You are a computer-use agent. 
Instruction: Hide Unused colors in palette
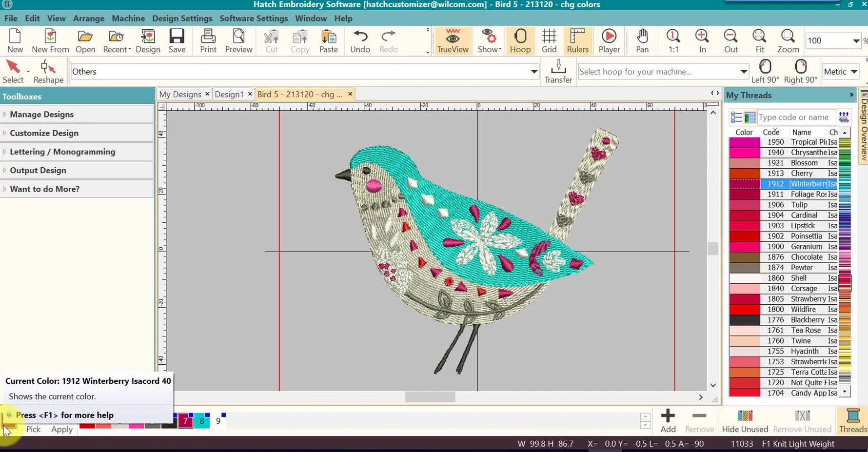pos(745,421)
